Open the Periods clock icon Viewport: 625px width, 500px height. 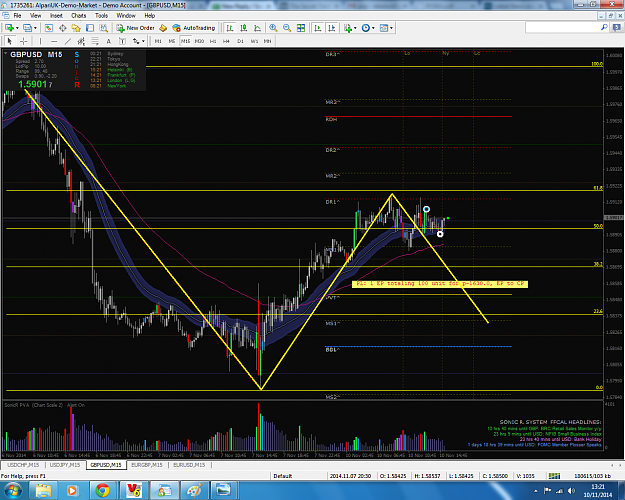pyautogui.click(x=366, y=28)
